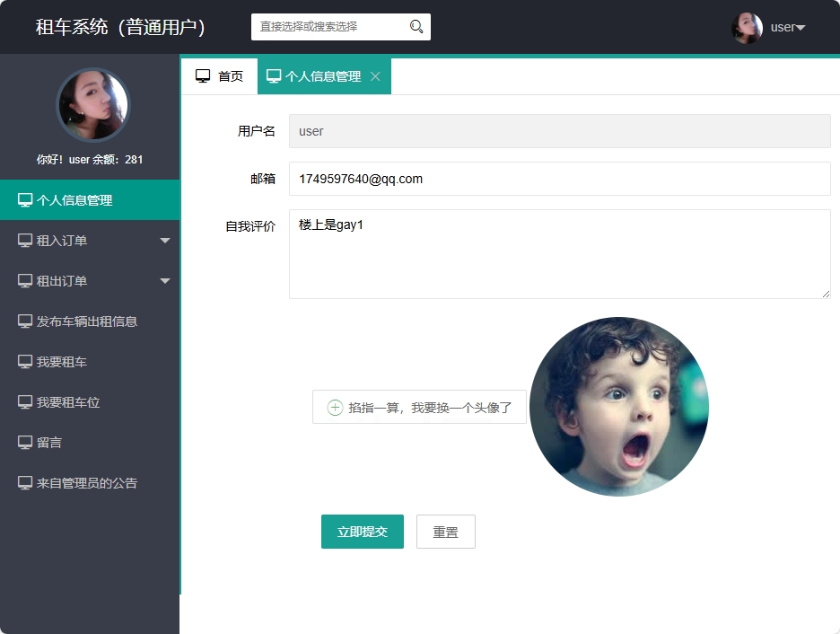The height and width of the screenshot is (634, 840).
Task: Click the circular profile photo preview
Action: point(619,407)
